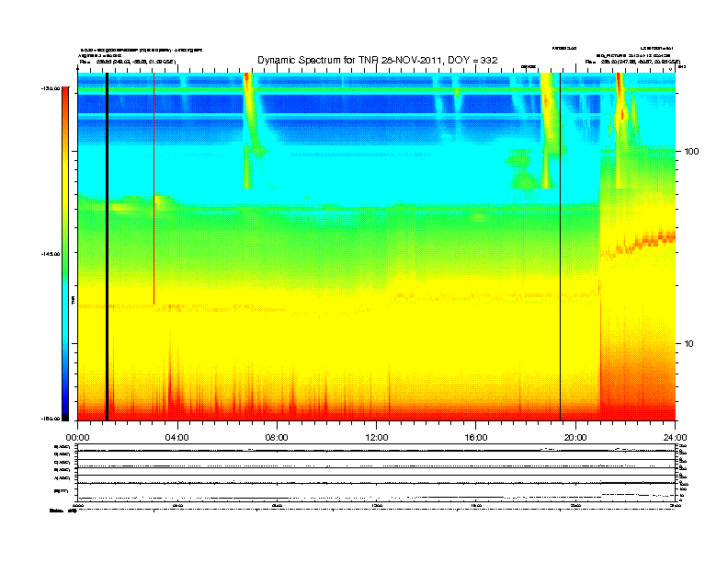Click the "20:00" label on the main time axis
Image resolution: width=728 pixels, height=563 pixels.
[575, 438]
